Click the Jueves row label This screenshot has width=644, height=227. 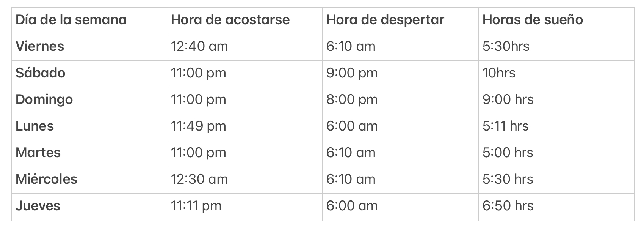[x=38, y=206]
